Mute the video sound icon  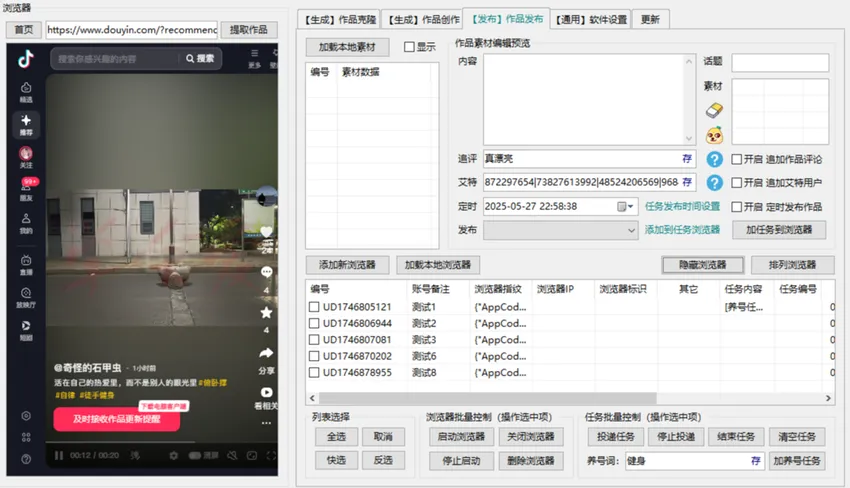coord(232,455)
